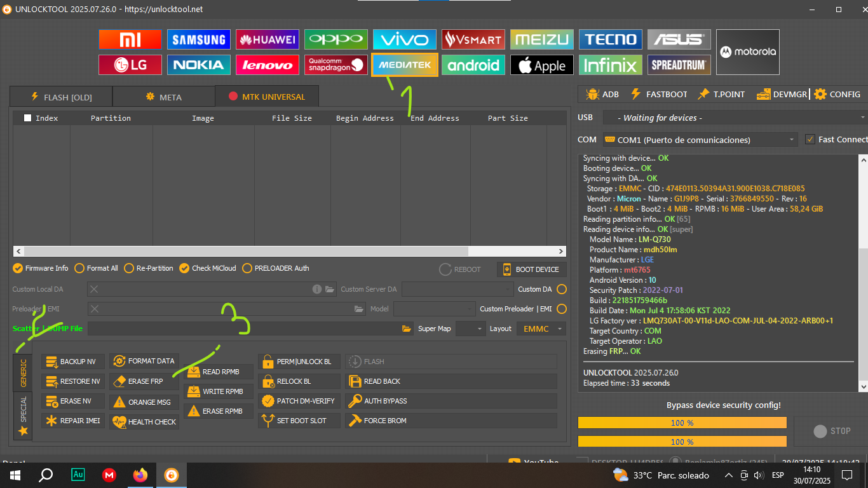
Task: Toggle the Index select-all checkbox
Action: 27,118
